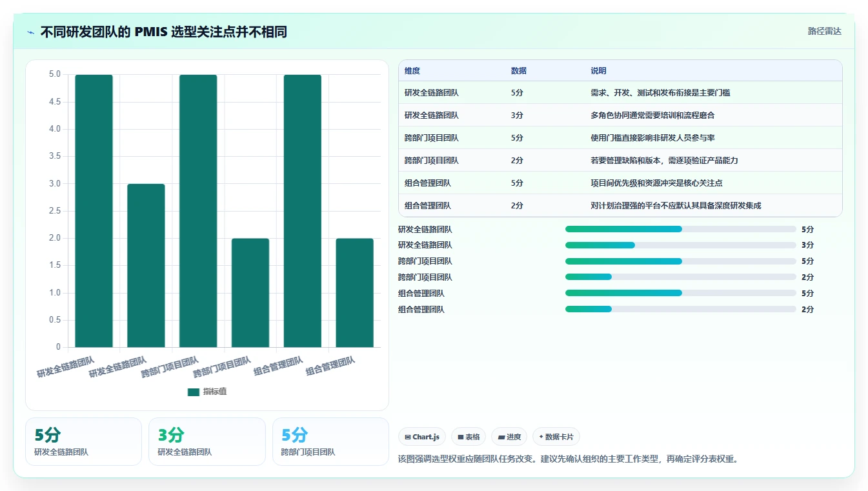Viewport: 868px width, 491px height.
Task: Click the 组合管理团队 chart bar at 5.0
Action: 303,211
